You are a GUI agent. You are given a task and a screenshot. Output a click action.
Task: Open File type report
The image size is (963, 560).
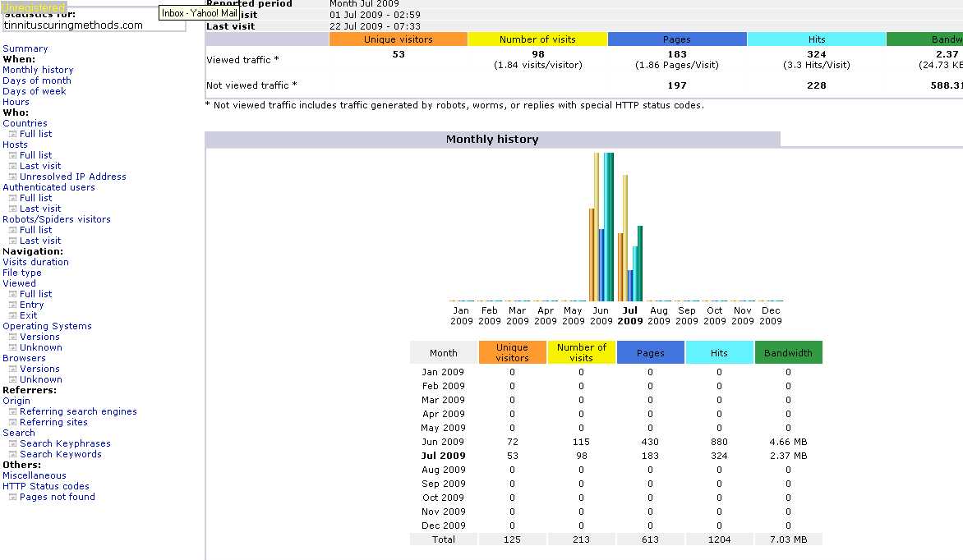coord(22,273)
